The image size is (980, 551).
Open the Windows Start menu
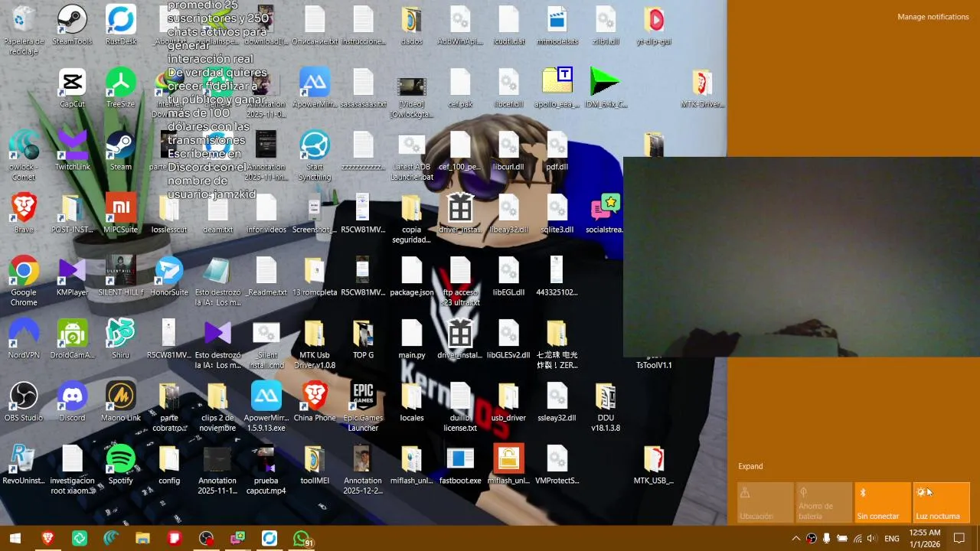pyautogui.click(x=15, y=539)
